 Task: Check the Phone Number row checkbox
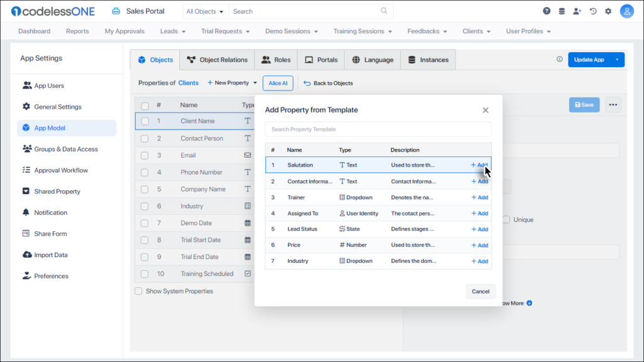point(145,172)
